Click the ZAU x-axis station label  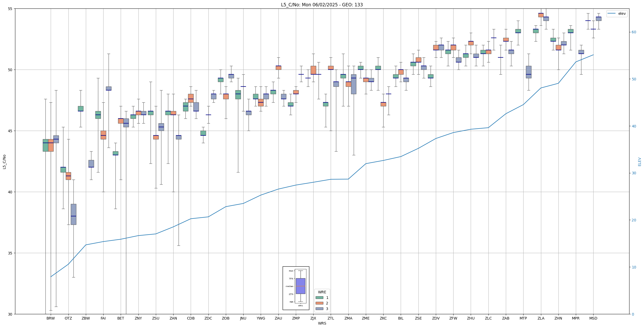click(278, 318)
